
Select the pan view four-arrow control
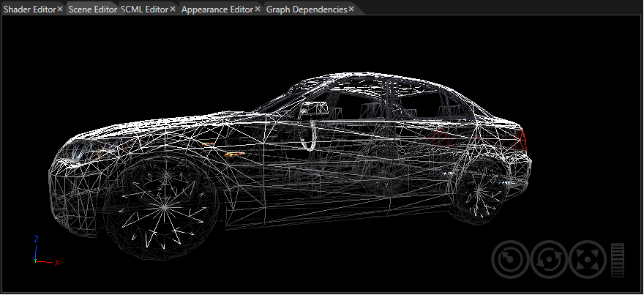point(588,260)
